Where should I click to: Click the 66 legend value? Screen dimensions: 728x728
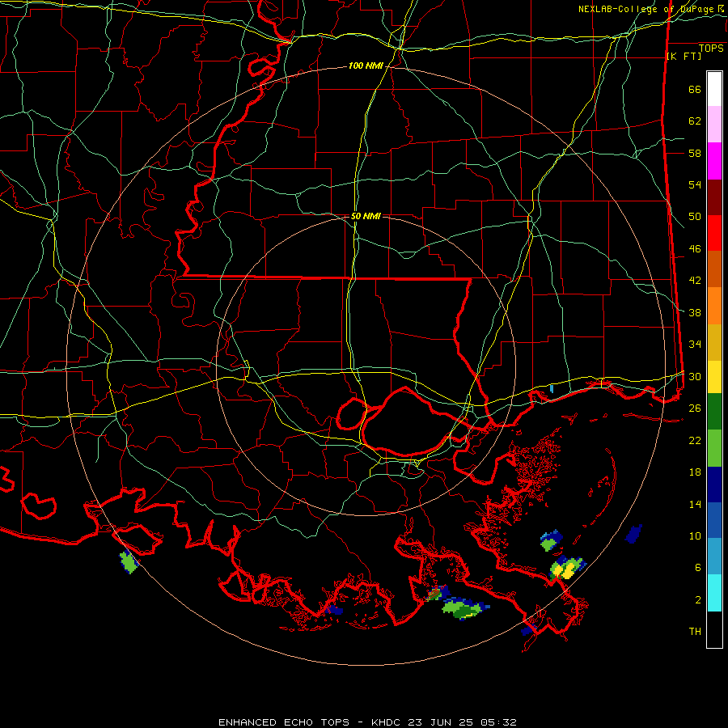click(x=695, y=90)
